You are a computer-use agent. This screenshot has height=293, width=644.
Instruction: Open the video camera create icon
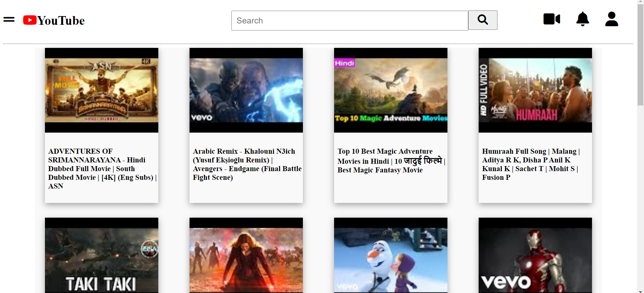[552, 19]
